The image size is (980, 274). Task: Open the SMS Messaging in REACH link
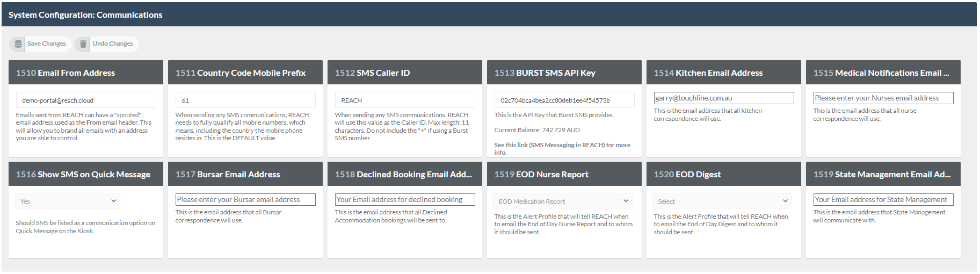point(562,149)
